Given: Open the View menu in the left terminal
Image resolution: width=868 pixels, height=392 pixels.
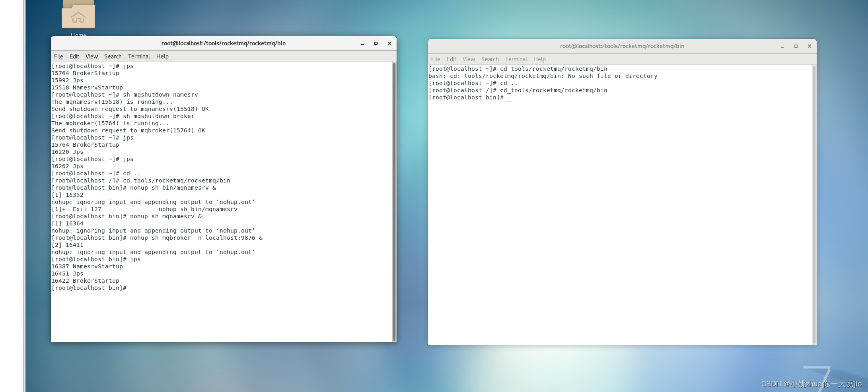Looking at the screenshot, I should click(x=91, y=56).
